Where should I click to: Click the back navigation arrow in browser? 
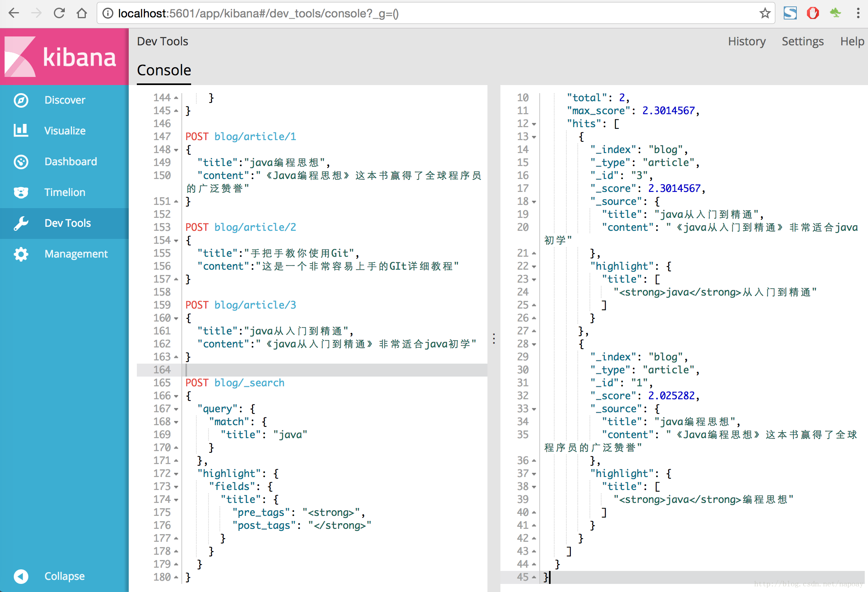click(x=15, y=13)
